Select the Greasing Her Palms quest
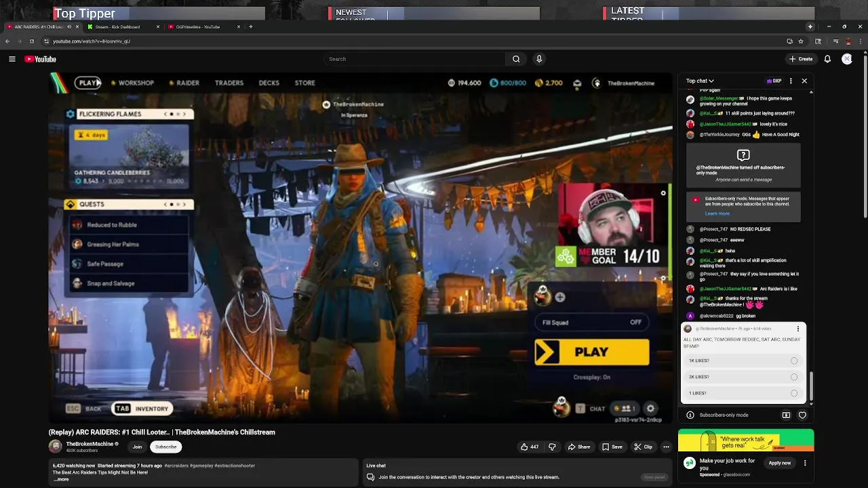 [129, 244]
